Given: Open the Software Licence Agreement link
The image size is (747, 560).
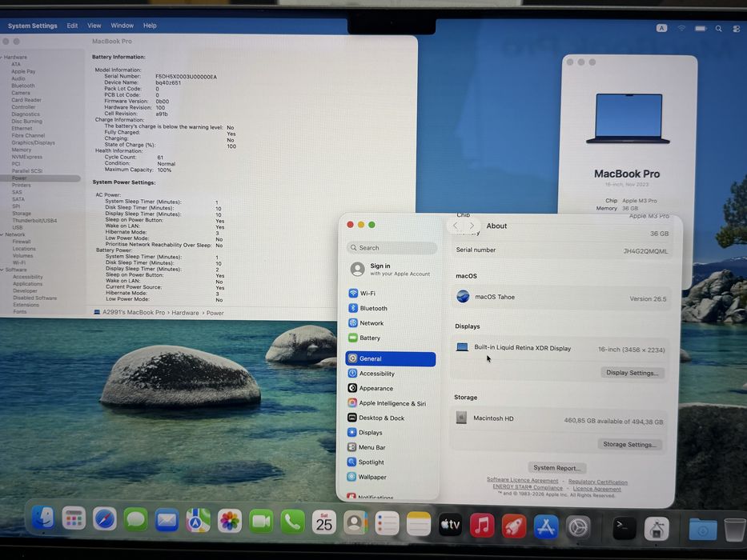Looking at the screenshot, I should tap(522, 480).
